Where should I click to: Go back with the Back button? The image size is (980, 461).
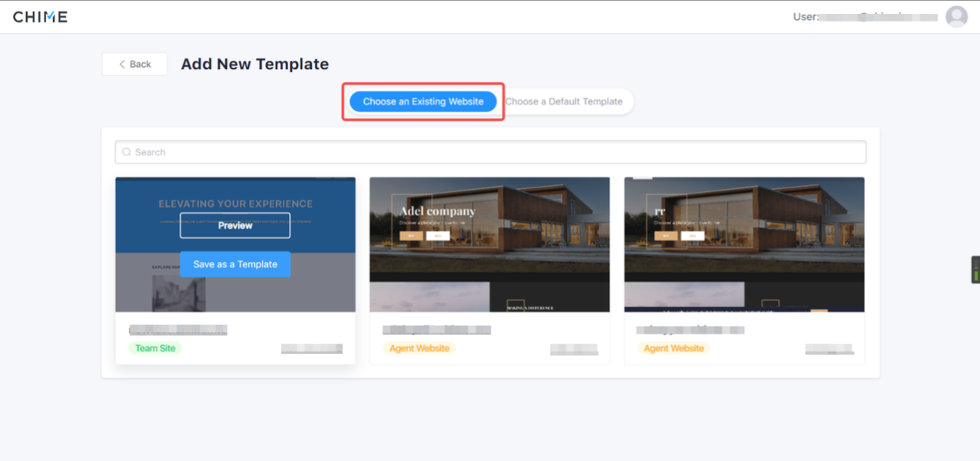tap(134, 65)
